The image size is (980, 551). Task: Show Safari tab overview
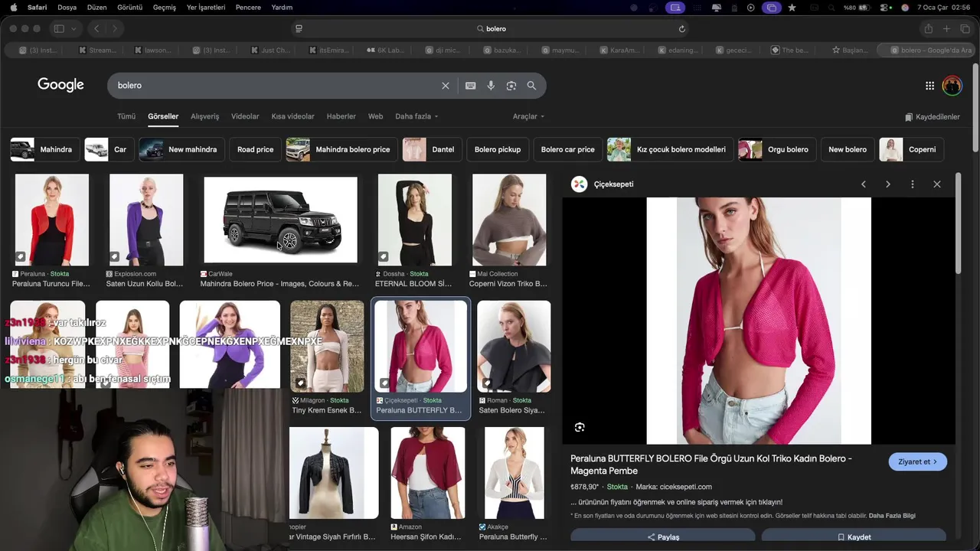[x=965, y=29]
